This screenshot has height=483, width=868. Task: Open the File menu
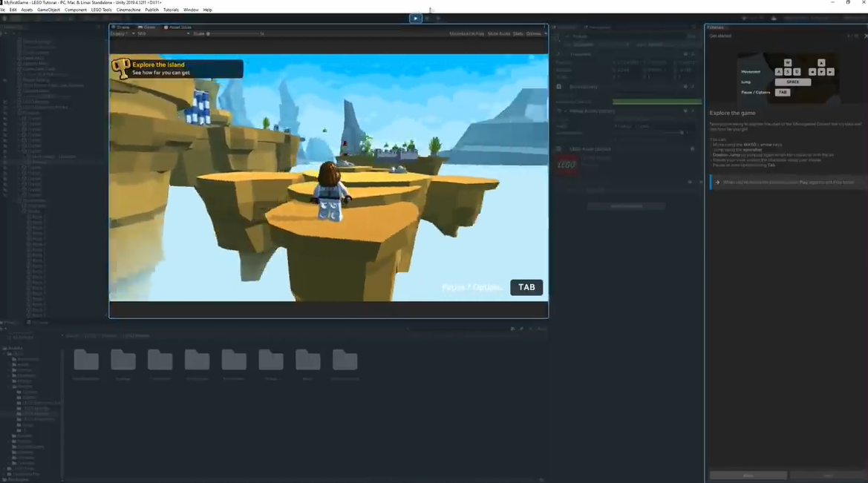2,10
